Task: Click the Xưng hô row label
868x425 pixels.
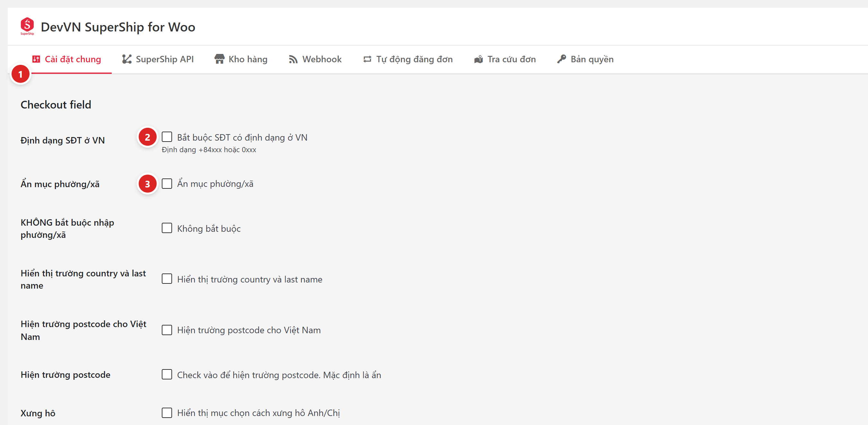Action: click(x=38, y=413)
